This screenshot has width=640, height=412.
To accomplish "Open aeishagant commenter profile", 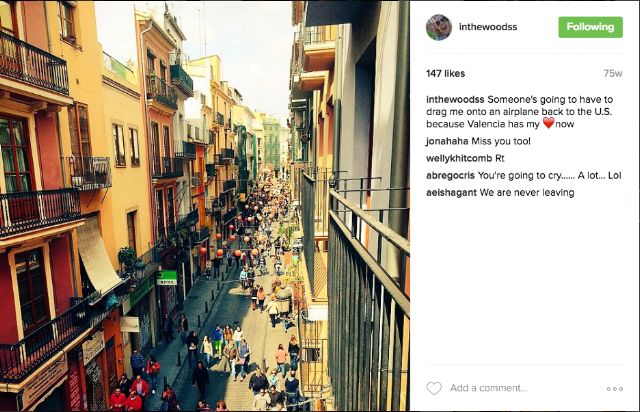I will click(451, 193).
